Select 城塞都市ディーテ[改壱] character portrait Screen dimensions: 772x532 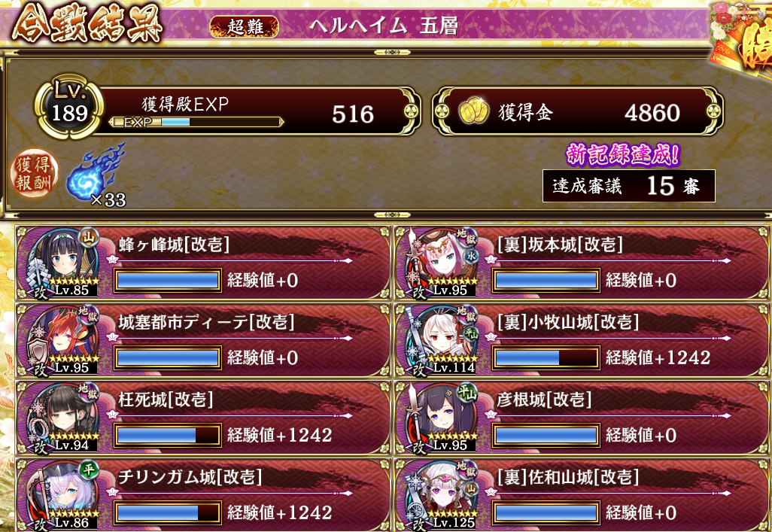pyautogui.click(x=62, y=340)
